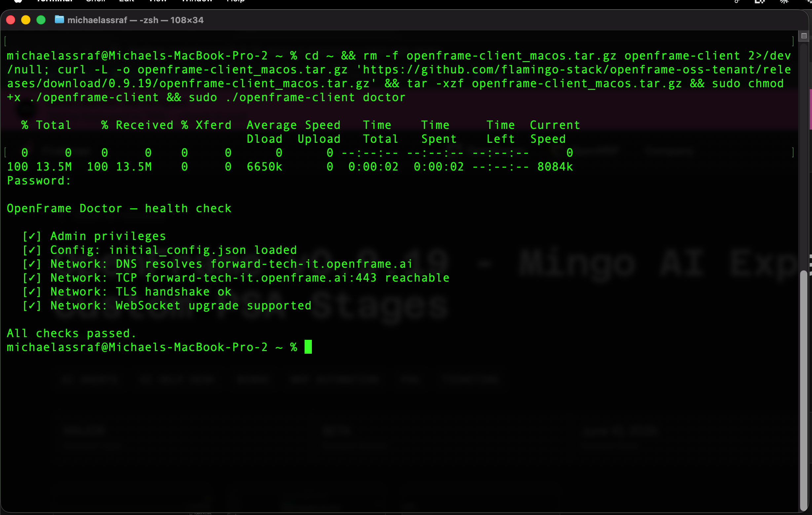Click the split pane icon above the scrollbar
This screenshot has height=515, width=812.
[804, 36]
